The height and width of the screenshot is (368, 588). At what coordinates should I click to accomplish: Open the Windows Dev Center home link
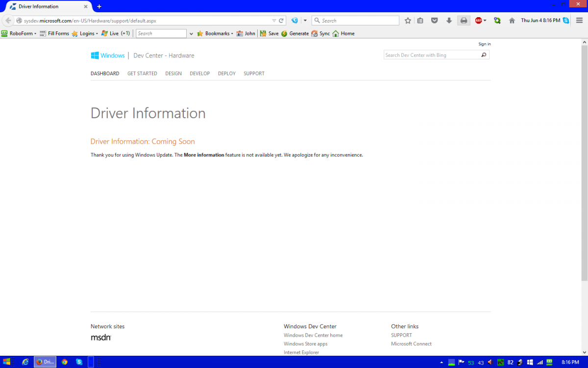point(313,335)
